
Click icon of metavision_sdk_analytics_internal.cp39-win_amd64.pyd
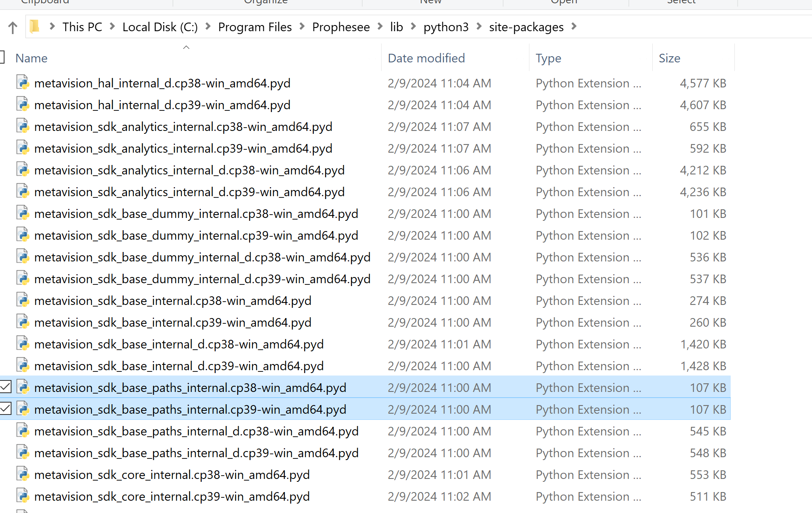[x=23, y=148]
